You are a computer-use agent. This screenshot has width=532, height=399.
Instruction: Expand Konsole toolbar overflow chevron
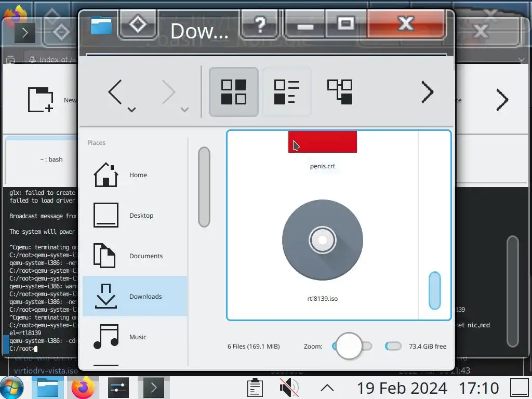tap(502, 100)
